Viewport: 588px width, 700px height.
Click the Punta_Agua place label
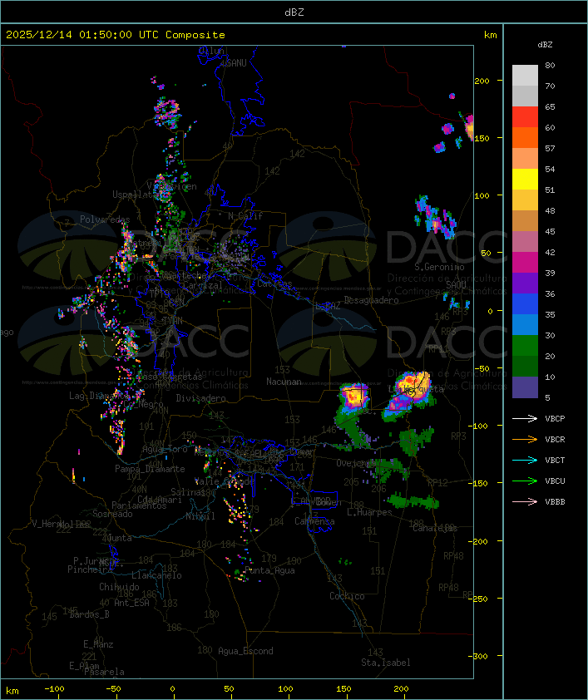pos(269,570)
